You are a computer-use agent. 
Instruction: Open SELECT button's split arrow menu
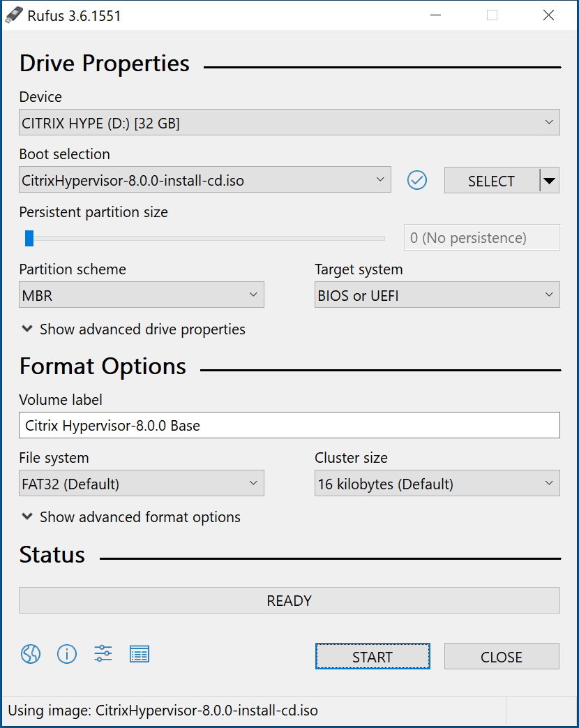coord(550,181)
